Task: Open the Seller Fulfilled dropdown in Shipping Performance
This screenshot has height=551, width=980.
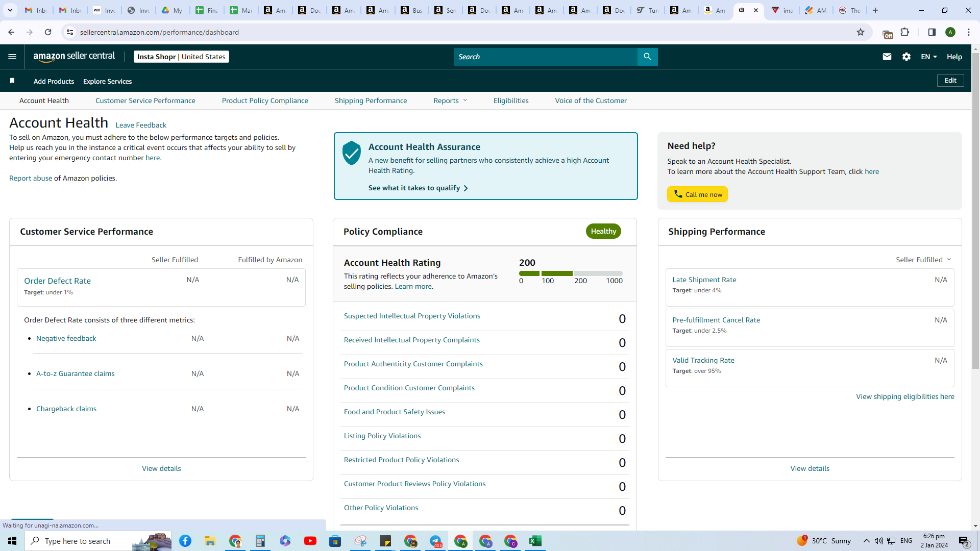Action: 923,260
